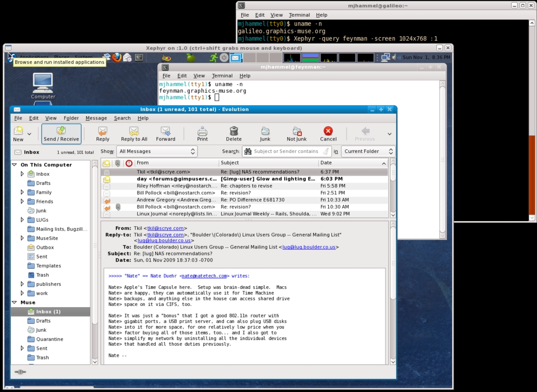Screen dimensions: 537x392
Task: Click the Send / Receive toolbar button
Action: [x=61, y=134]
